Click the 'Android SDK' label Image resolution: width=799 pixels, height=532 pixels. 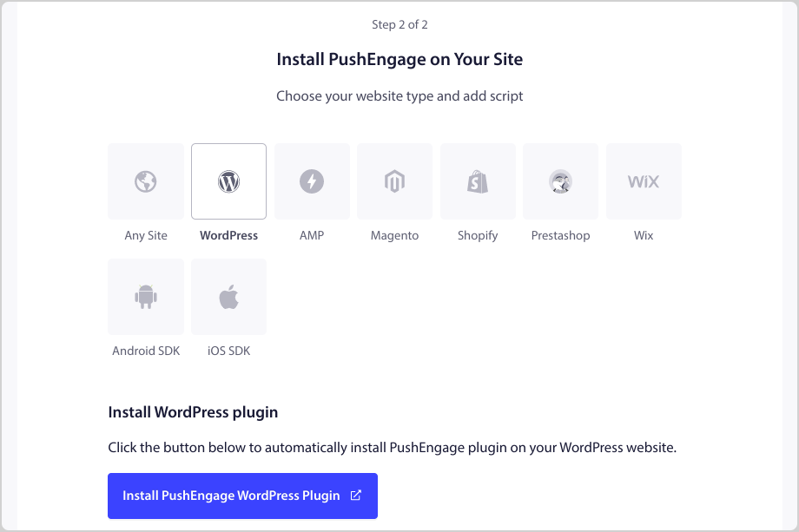[x=146, y=351]
